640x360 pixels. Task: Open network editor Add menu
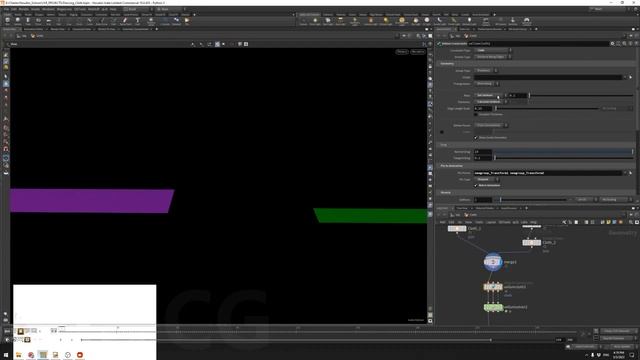click(442, 222)
